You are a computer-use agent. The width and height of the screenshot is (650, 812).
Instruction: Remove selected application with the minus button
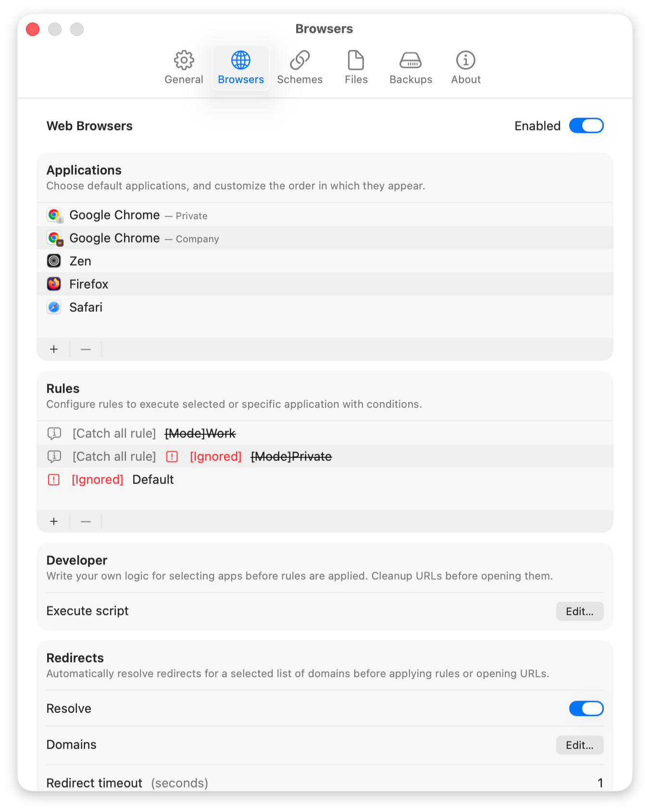pyautogui.click(x=86, y=349)
